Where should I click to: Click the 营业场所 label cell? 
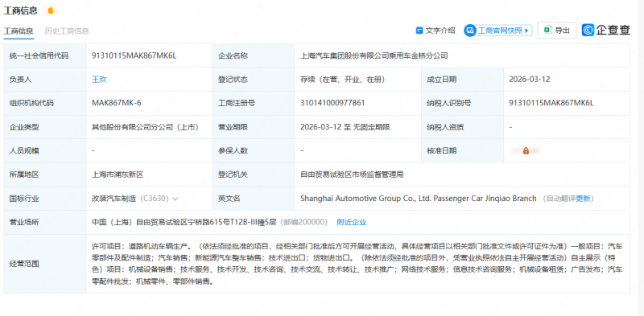point(45,222)
